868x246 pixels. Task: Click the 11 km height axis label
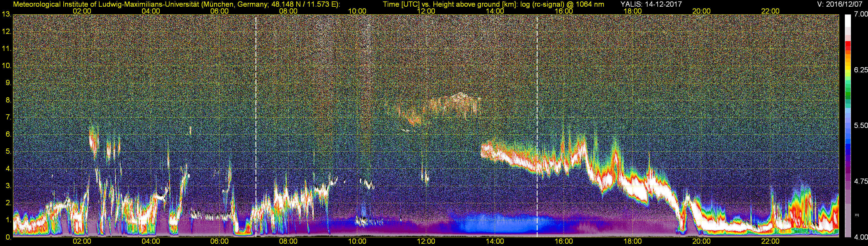tap(6, 49)
